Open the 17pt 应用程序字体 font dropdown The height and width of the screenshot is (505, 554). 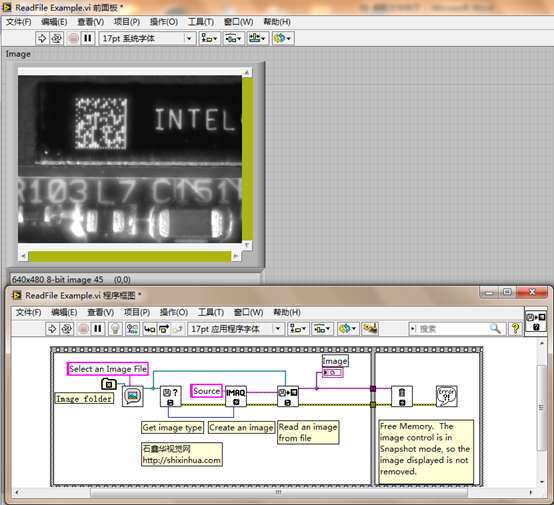[236, 329]
